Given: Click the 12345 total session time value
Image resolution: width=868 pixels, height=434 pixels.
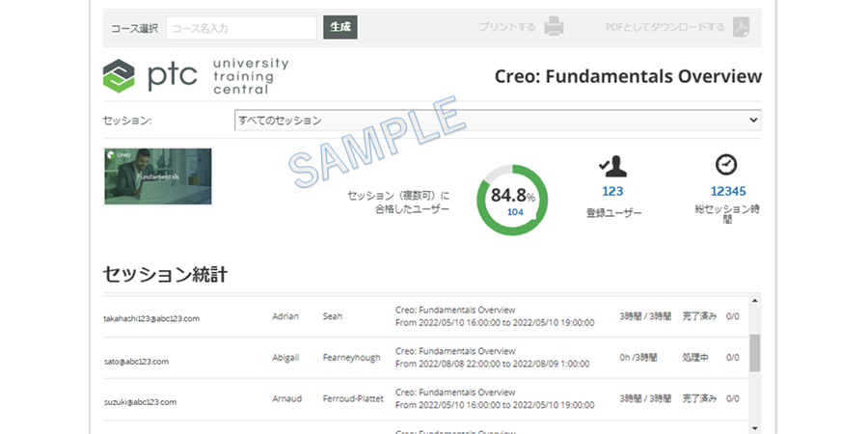Looking at the screenshot, I should [x=728, y=192].
